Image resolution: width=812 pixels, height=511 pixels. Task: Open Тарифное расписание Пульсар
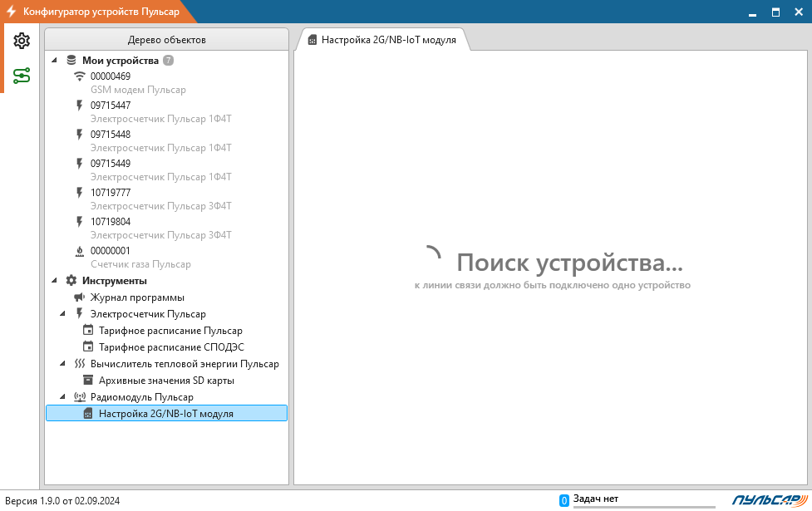(x=170, y=331)
